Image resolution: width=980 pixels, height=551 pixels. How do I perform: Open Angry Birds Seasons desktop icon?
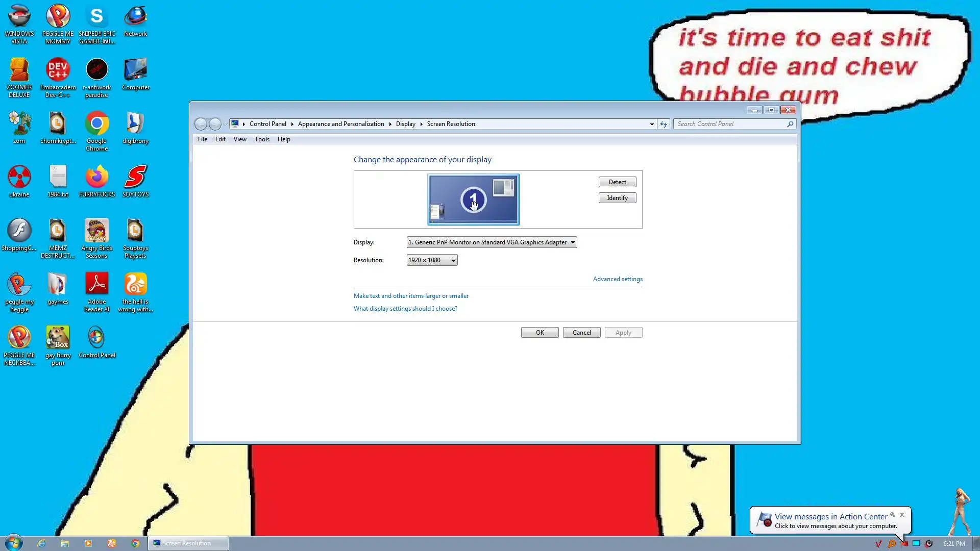96,231
